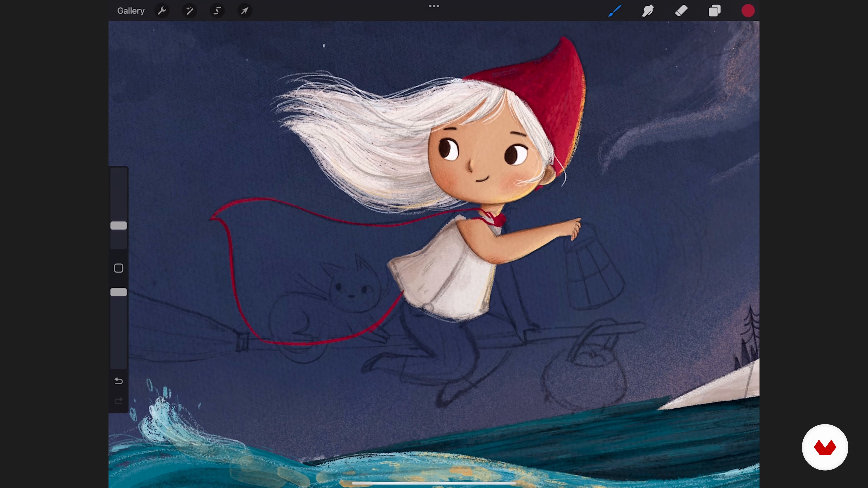Open the Layers panel
The height and width of the screenshot is (488, 868).
click(714, 11)
